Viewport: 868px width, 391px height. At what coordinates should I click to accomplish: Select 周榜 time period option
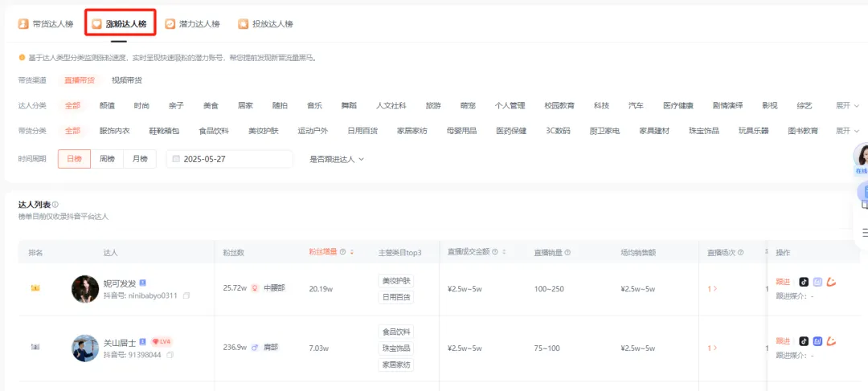coord(107,159)
